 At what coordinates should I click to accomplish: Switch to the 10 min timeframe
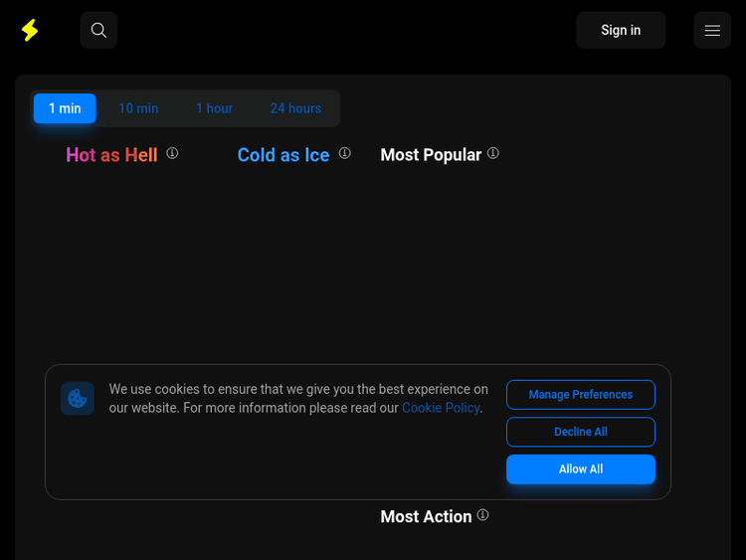click(x=138, y=108)
